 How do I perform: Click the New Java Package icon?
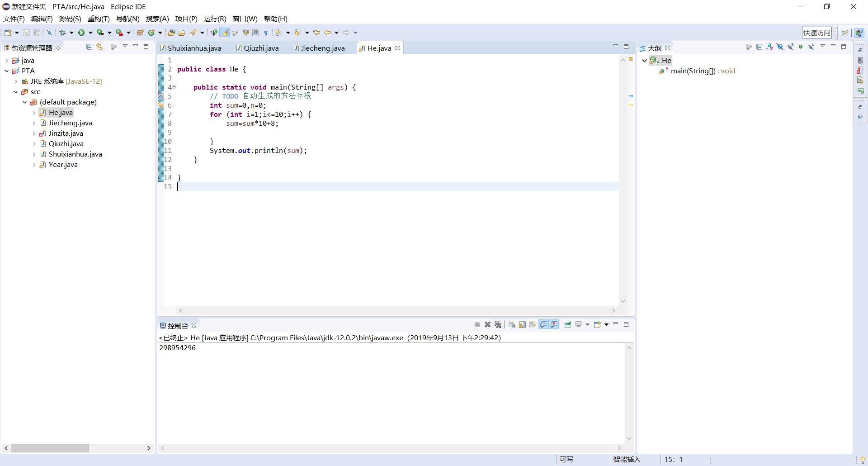point(140,33)
